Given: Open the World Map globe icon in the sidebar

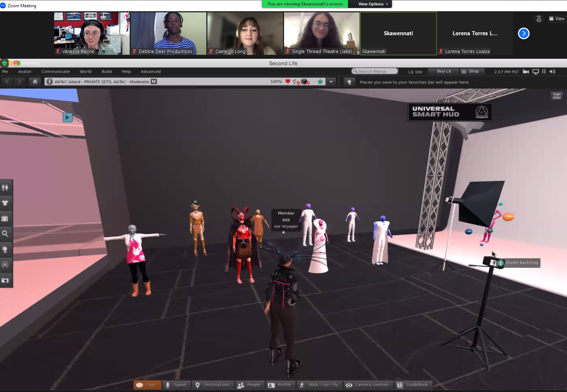Looking at the screenshot, I should (x=5, y=249).
